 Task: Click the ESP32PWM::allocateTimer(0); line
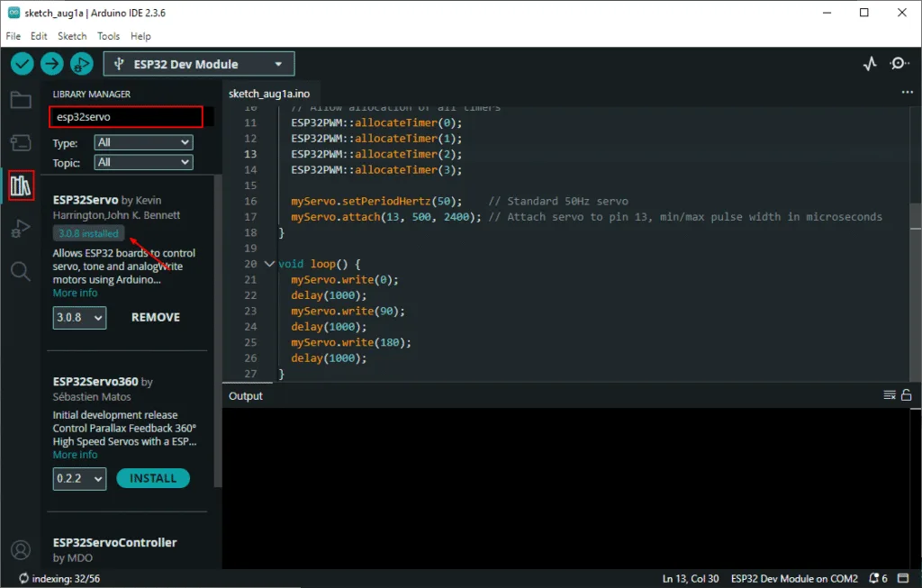pos(376,122)
